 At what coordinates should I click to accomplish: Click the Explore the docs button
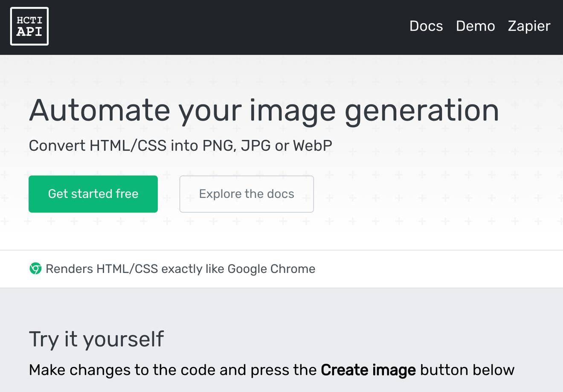click(247, 194)
